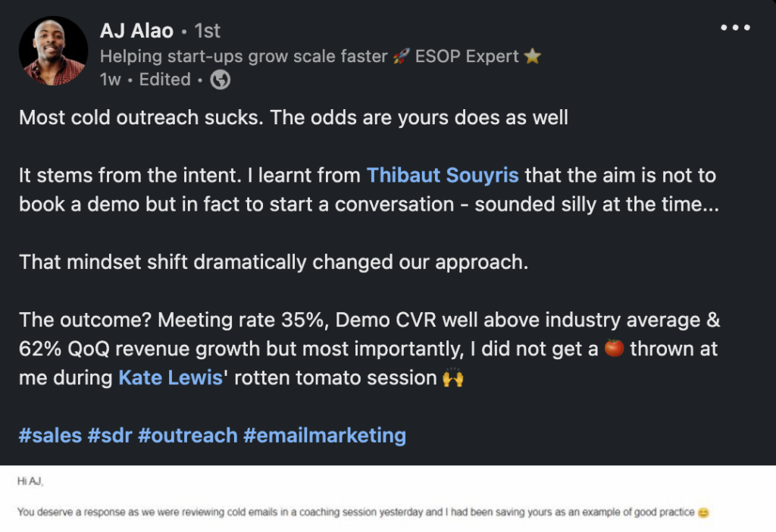Open the #outreach hashtag feed
Screen dimensions: 776x532
coord(188,436)
